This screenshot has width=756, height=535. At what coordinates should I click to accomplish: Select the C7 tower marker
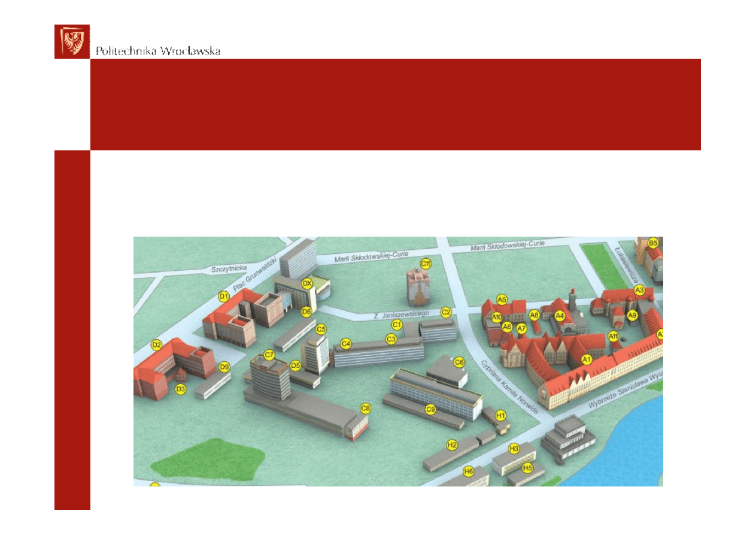point(269,355)
